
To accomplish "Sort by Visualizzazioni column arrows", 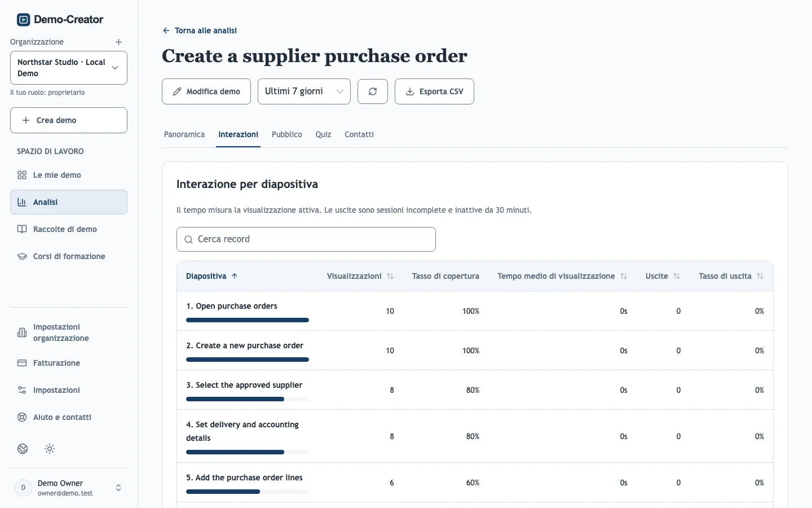I will 390,276.
